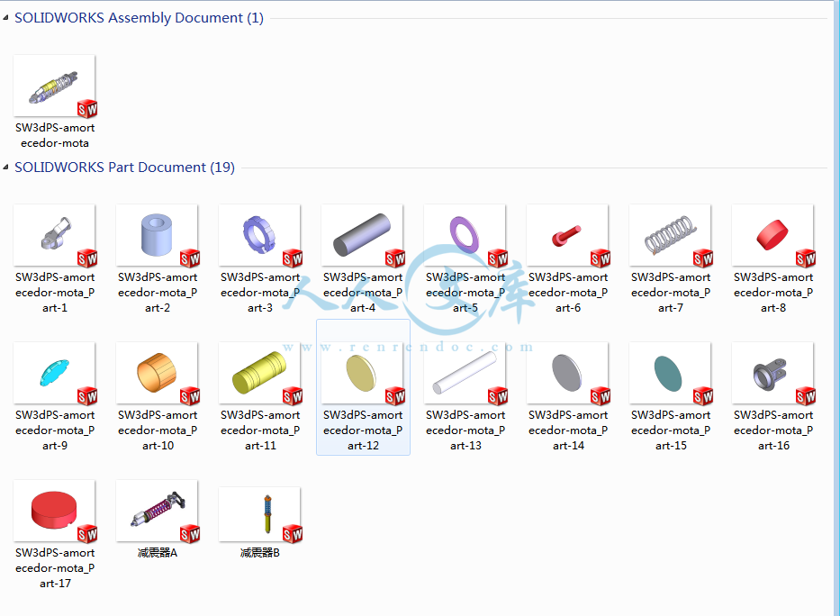Select the highlighted Part-12 tan disc file

click(x=363, y=387)
